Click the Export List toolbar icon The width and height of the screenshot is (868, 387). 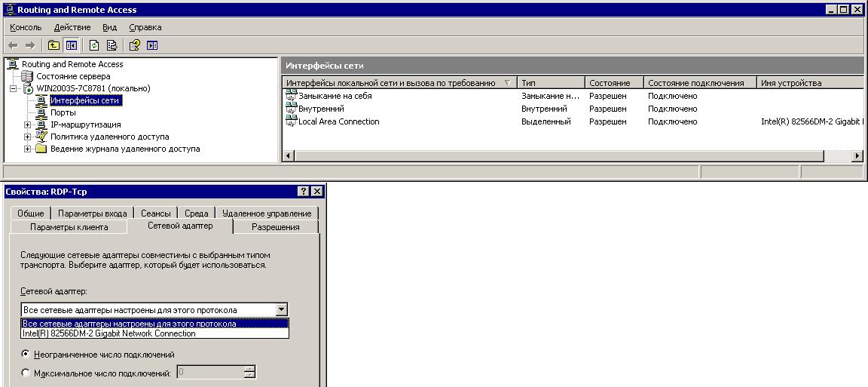click(x=112, y=45)
